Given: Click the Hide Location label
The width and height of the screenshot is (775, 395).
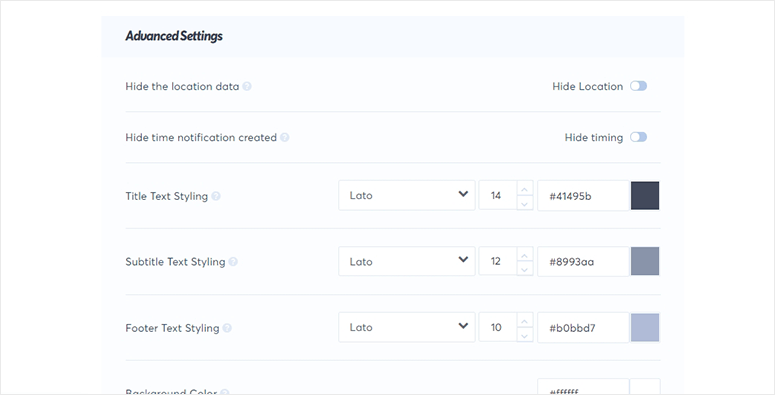Looking at the screenshot, I should point(588,87).
